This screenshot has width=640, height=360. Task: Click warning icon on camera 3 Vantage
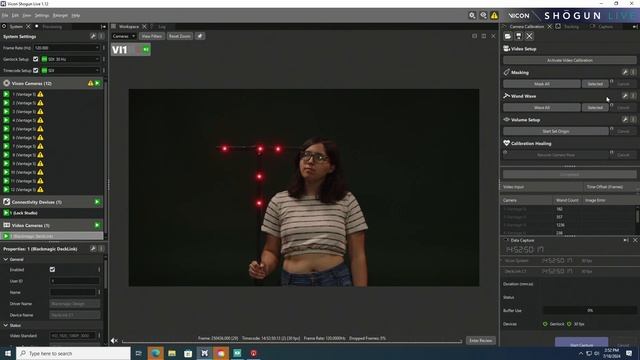click(40, 111)
